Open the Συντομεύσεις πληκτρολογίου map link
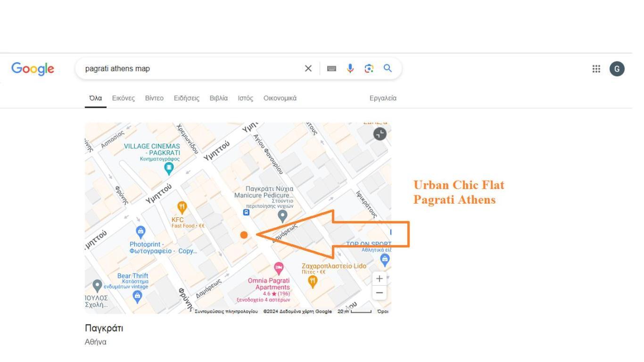644x362 pixels. 226,312
